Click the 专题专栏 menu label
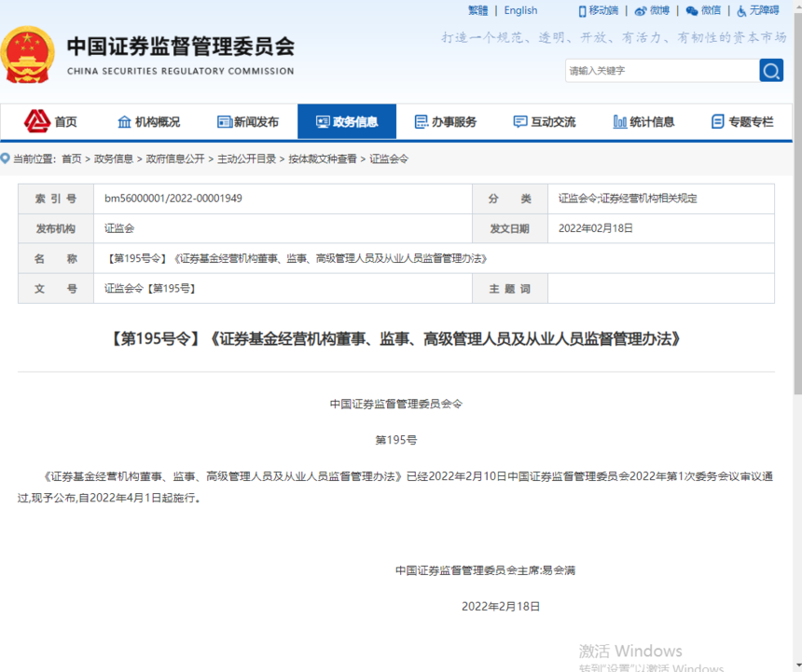 751,121
